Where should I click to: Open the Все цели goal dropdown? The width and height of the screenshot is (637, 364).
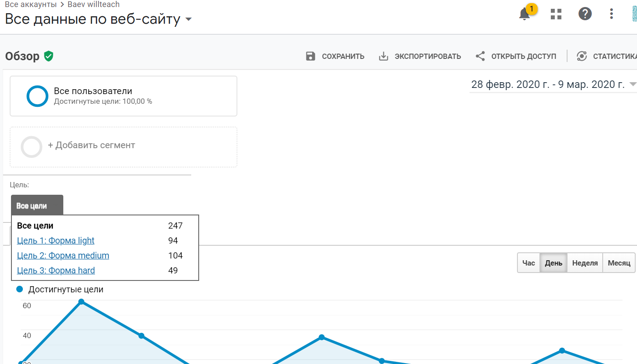coord(37,205)
